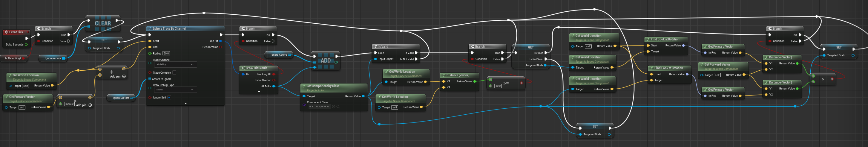Screen dimensions: 868x147
Task: Click first Branch node's True exec pin
Action: pos(69,35)
